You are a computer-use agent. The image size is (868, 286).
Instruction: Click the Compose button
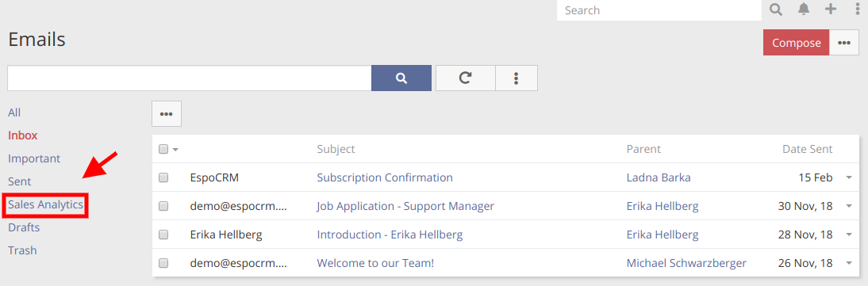[796, 43]
